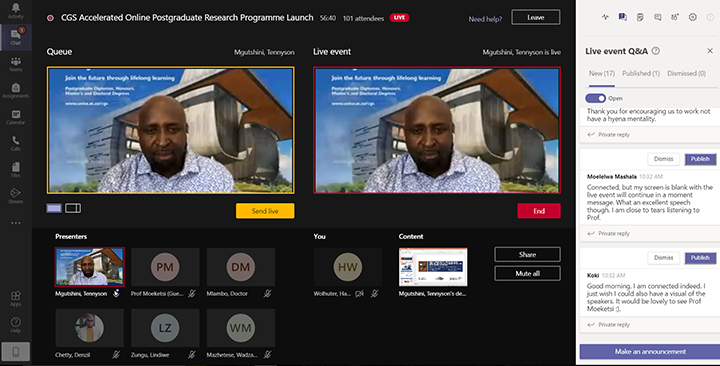
Task: Open the meeting notes icon in the toolbar
Action: pos(640,17)
